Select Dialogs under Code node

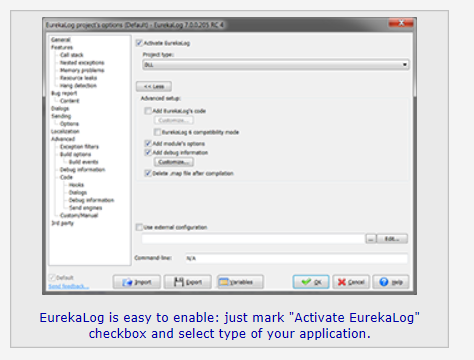tap(78, 192)
